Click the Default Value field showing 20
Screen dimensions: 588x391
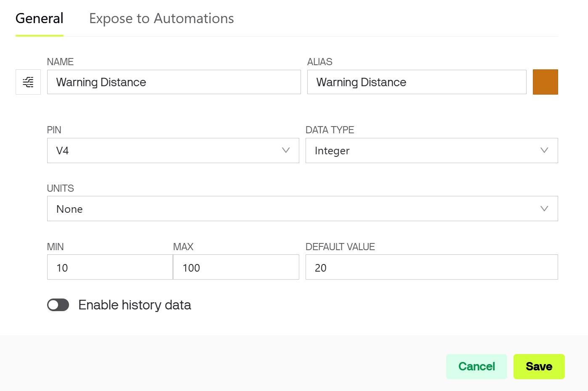pos(431,267)
